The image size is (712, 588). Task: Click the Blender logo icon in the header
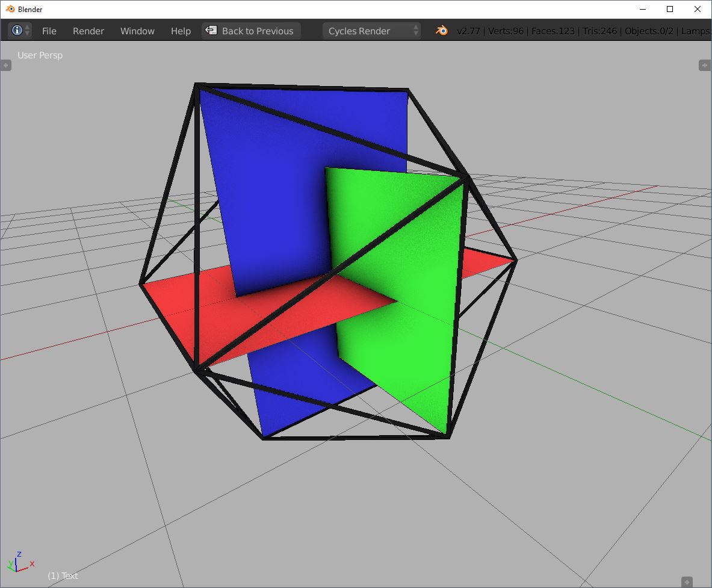[442, 31]
